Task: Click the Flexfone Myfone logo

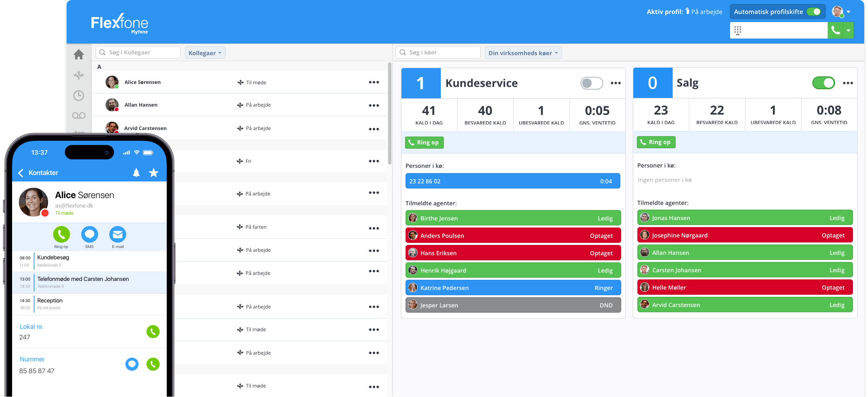Action: pyautogui.click(x=120, y=23)
